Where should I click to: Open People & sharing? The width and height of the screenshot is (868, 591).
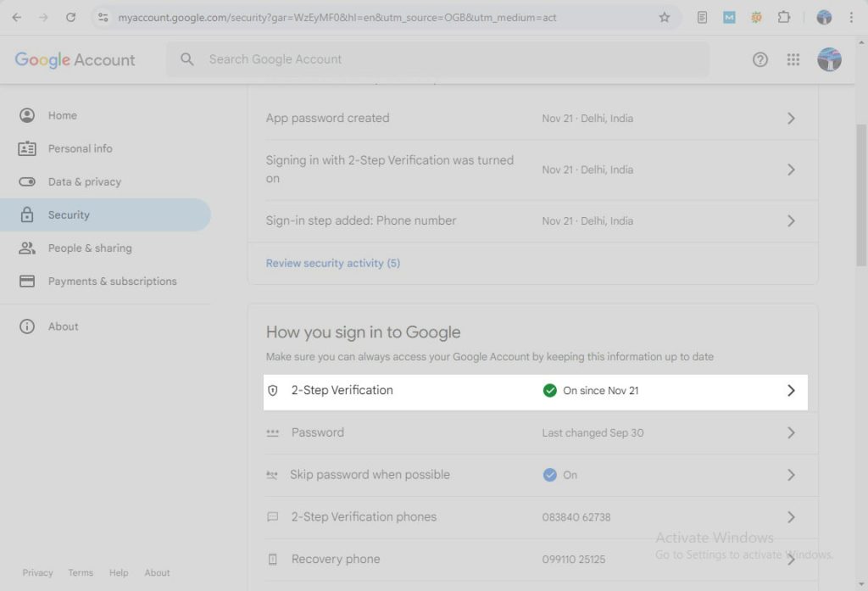(x=105, y=248)
